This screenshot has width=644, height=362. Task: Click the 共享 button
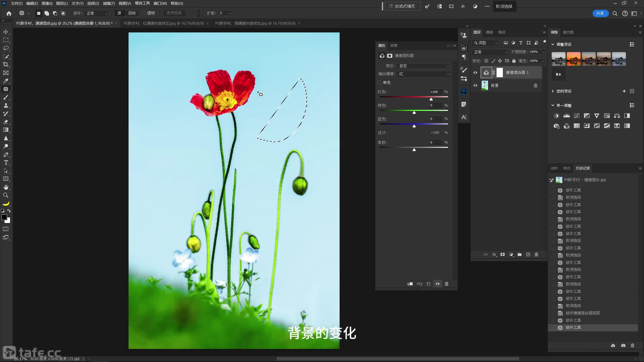point(600,13)
